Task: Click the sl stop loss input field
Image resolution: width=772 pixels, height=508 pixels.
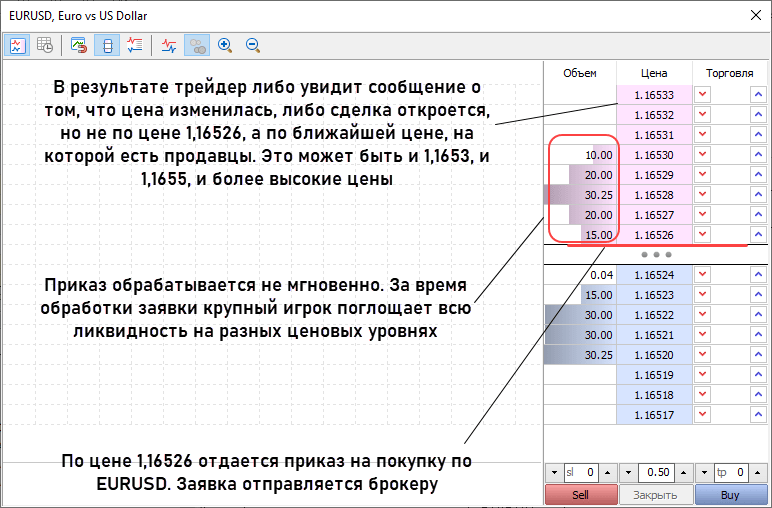Action: tap(580, 472)
